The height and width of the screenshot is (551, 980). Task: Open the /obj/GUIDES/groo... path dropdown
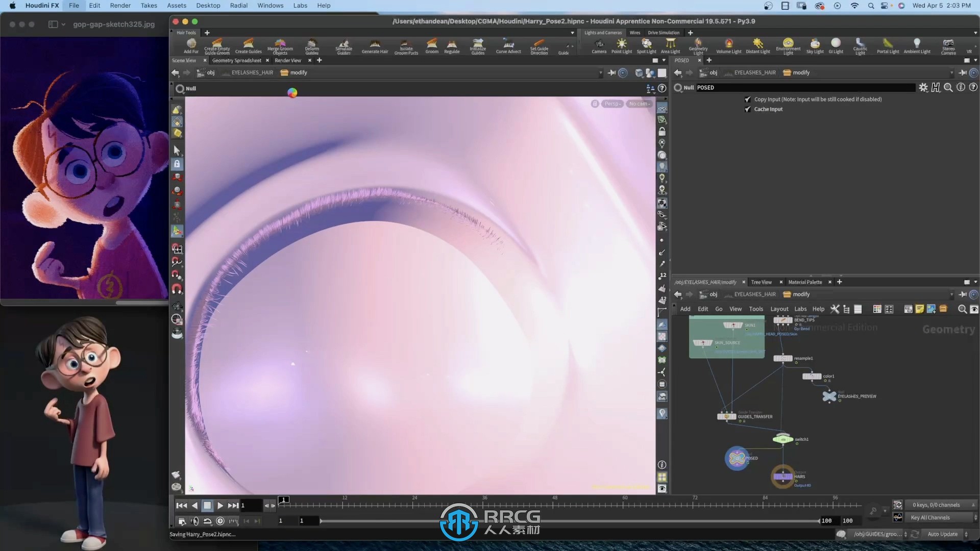(878, 534)
